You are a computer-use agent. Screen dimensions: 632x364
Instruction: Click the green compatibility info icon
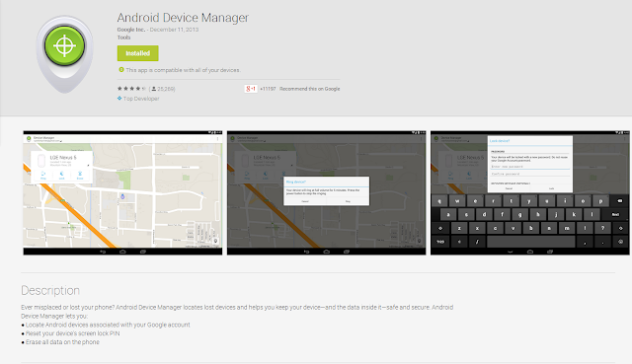(121, 70)
